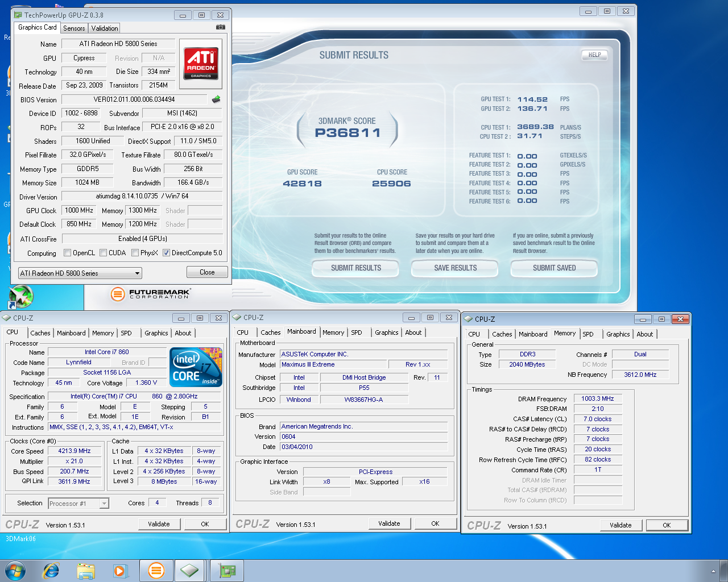Click OK in the right CPU-Z window

click(x=667, y=525)
